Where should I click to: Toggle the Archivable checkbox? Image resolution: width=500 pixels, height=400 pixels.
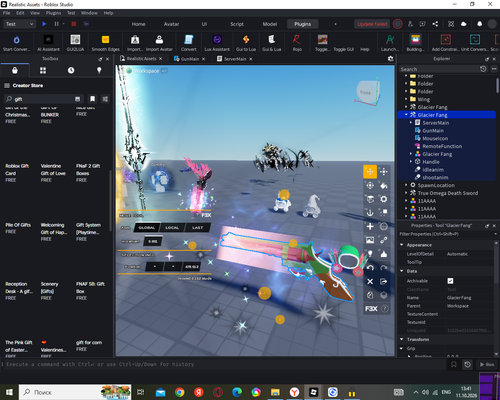point(450,281)
